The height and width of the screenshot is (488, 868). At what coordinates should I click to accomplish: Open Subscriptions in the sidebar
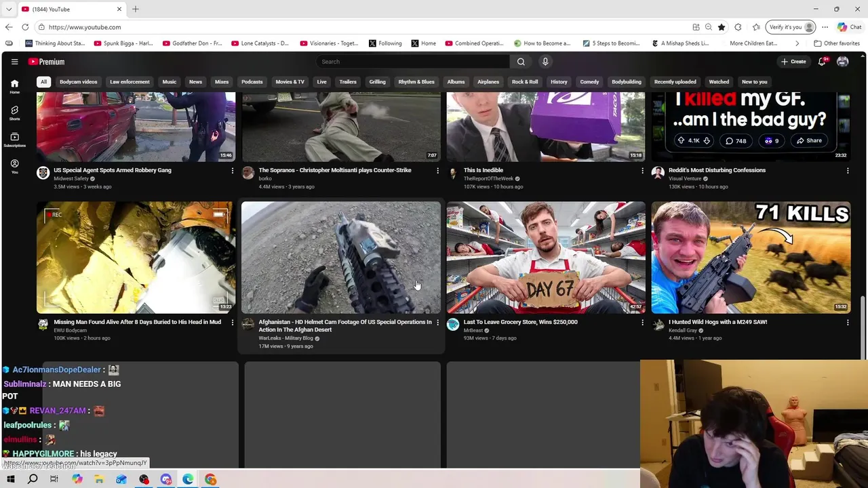(14, 140)
